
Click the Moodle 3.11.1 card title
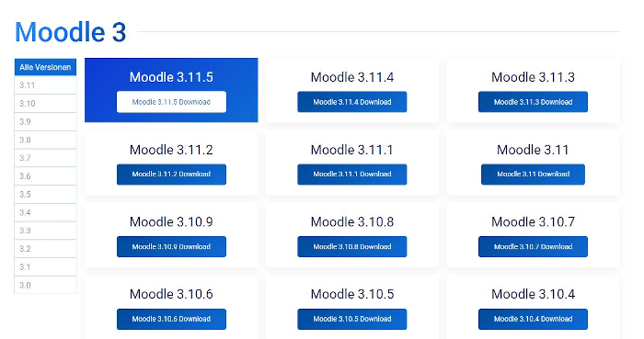(x=352, y=150)
